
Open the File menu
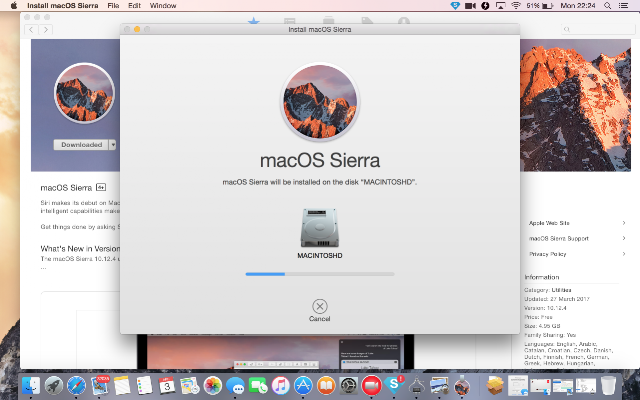tap(113, 6)
